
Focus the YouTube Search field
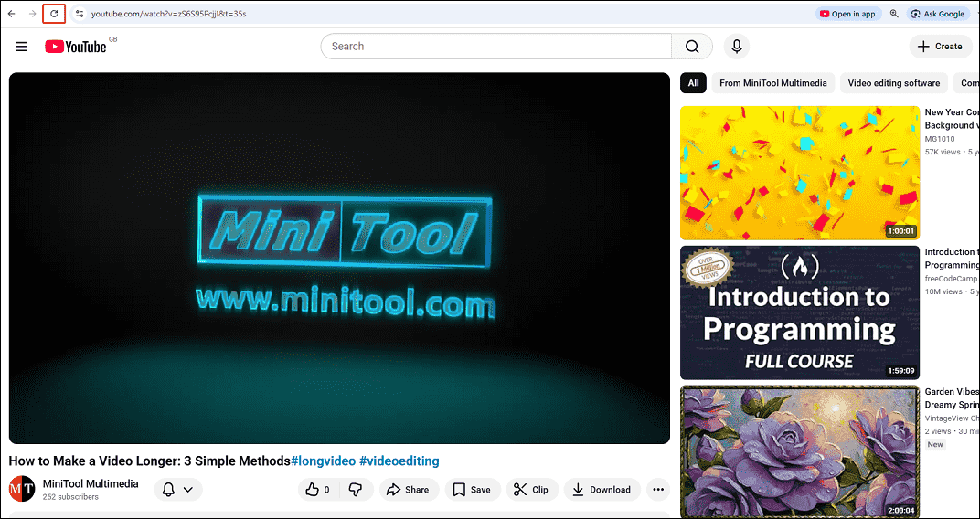pos(496,47)
